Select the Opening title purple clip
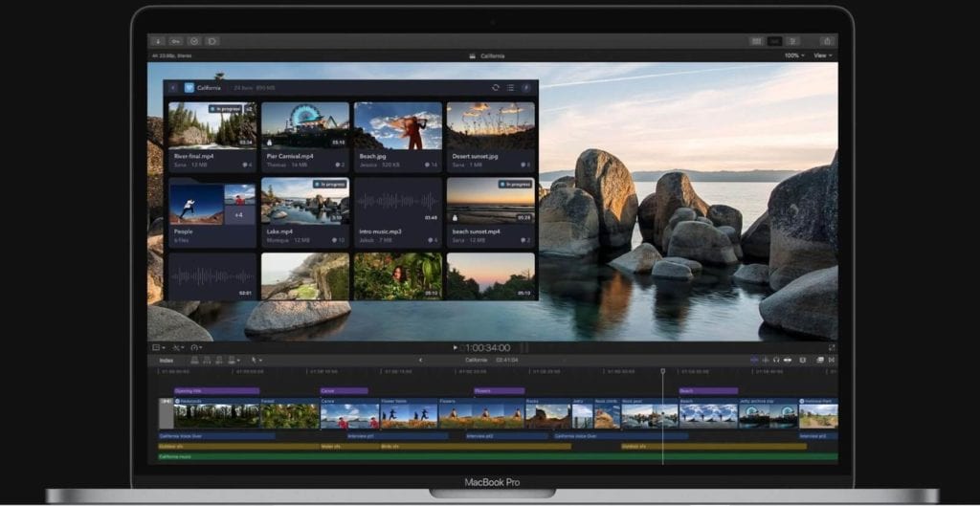The height and width of the screenshot is (506, 980). 216,391
